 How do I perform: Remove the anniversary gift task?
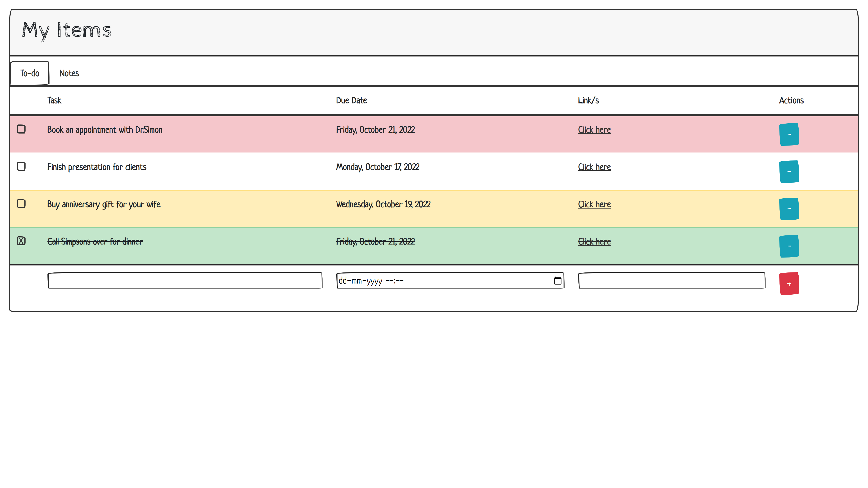(789, 209)
